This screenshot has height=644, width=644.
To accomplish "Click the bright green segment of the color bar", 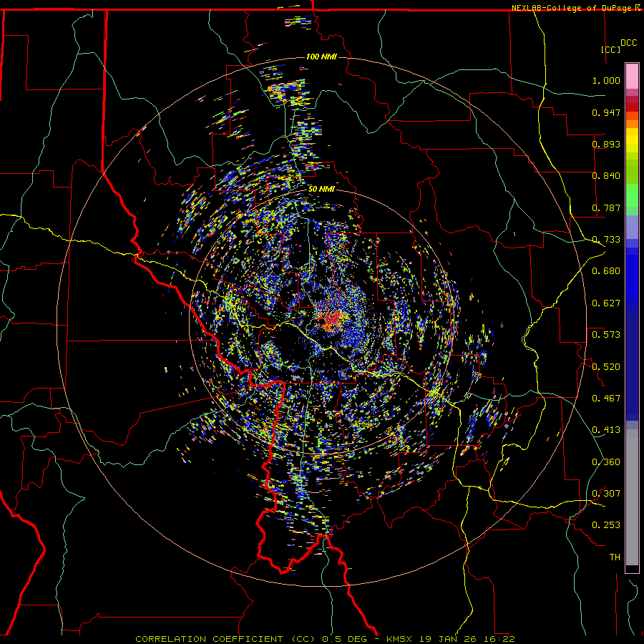I will (x=632, y=195).
